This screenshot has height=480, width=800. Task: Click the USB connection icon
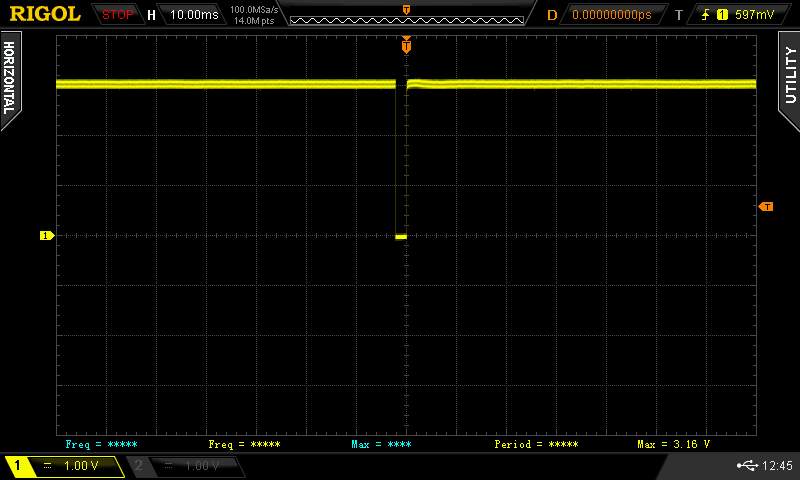click(747, 466)
